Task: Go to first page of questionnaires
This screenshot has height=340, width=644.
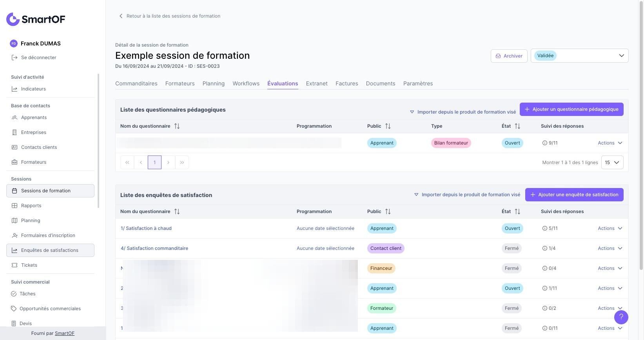Action: 127,163
